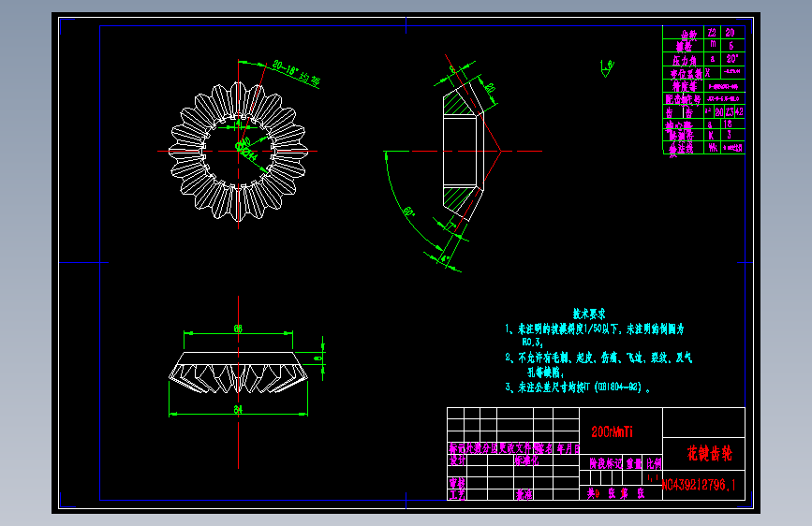Click the front view gear drawing
The width and height of the screenshot is (812, 526).
pyautogui.click(x=239, y=152)
